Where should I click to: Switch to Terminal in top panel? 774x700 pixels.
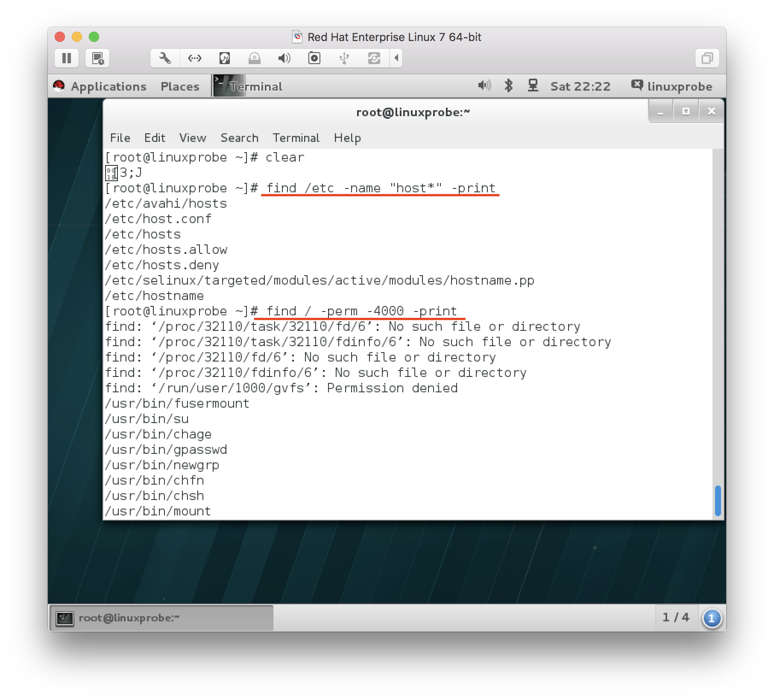pos(249,86)
